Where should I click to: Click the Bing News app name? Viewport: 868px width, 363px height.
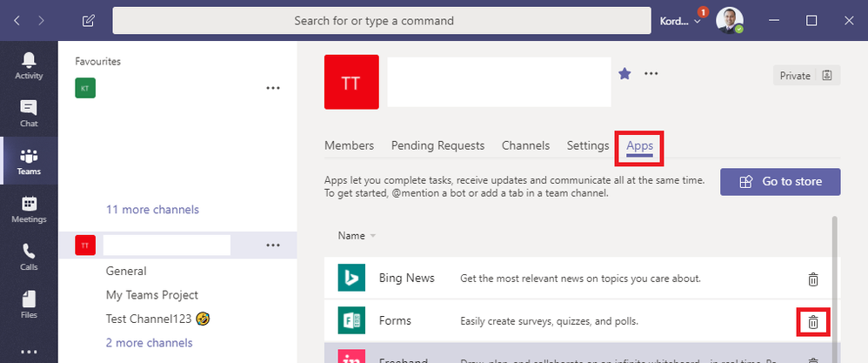coord(407,279)
